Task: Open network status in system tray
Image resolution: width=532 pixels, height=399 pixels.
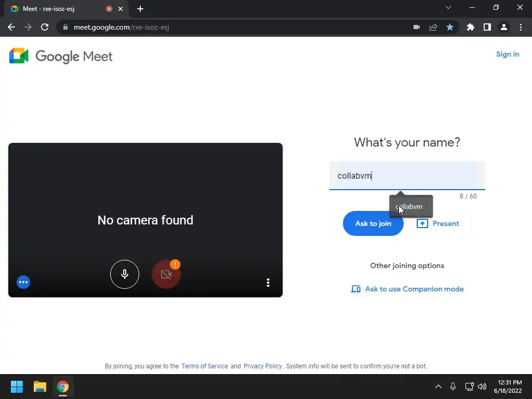Action: click(x=469, y=387)
